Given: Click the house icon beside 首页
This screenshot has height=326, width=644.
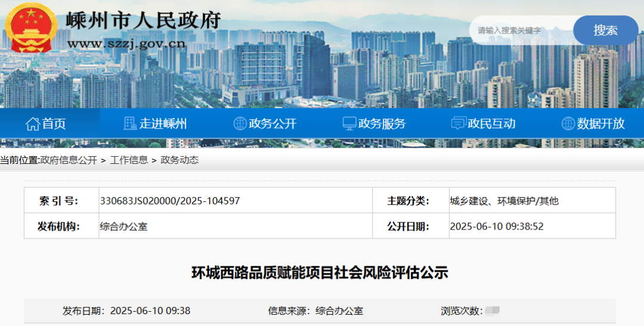Looking at the screenshot, I should (x=32, y=123).
